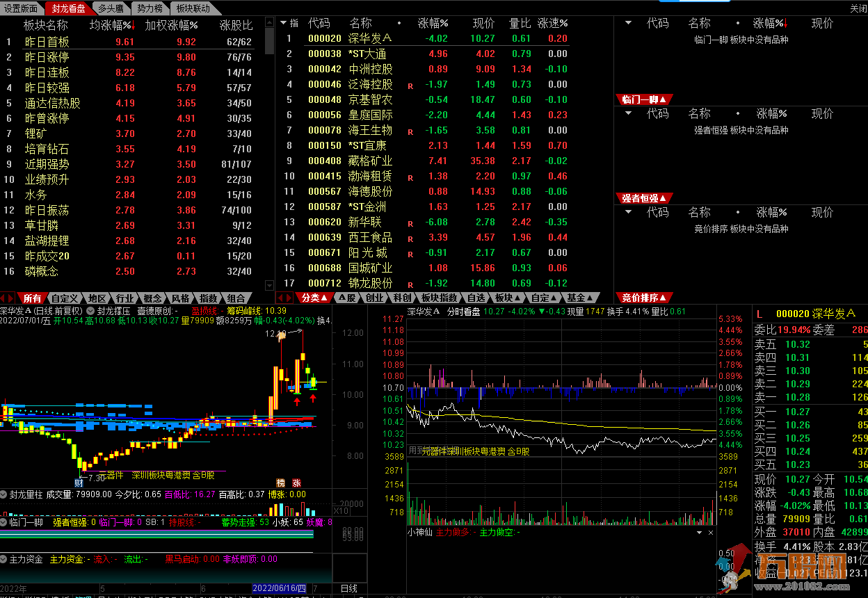
Task: Select the 行业 sector filter tab
Action: [x=125, y=298]
